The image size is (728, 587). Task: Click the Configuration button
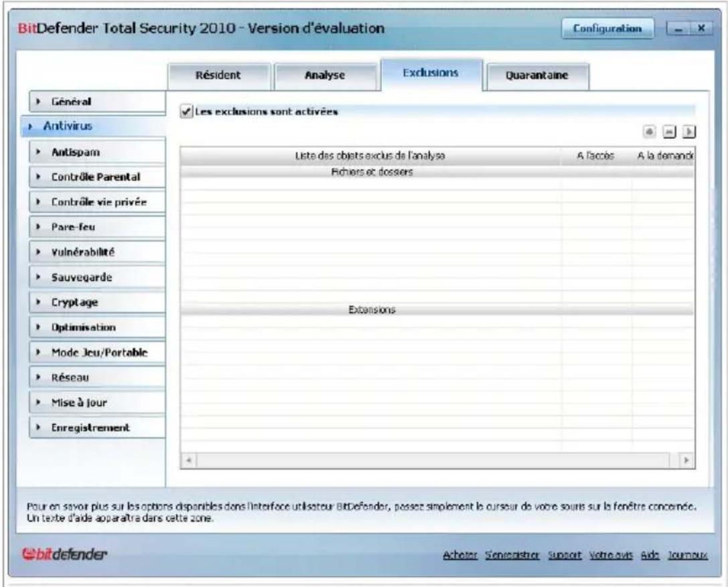click(x=607, y=29)
